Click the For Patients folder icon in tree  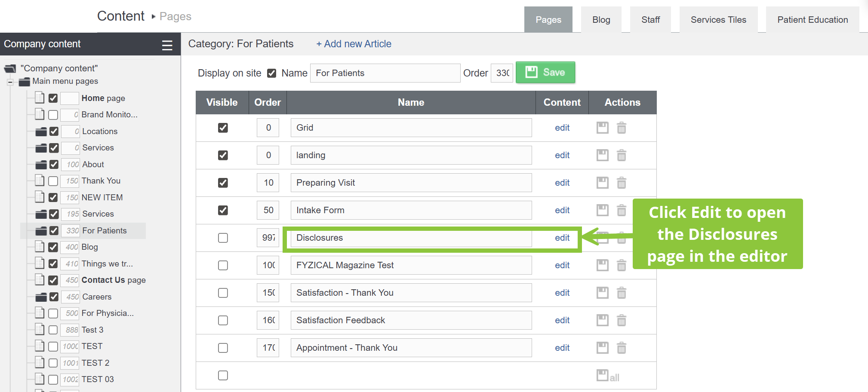pyautogui.click(x=41, y=231)
